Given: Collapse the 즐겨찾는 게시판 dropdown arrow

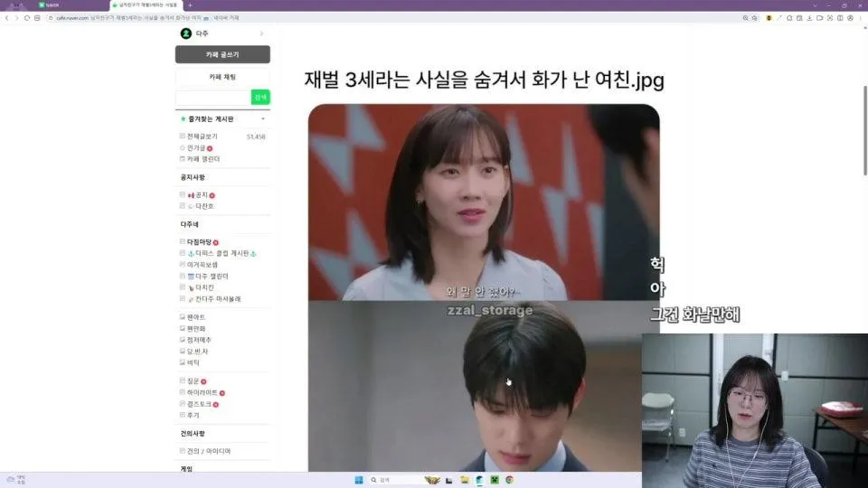Looking at the screenshot, I should (x=263, y=119).
